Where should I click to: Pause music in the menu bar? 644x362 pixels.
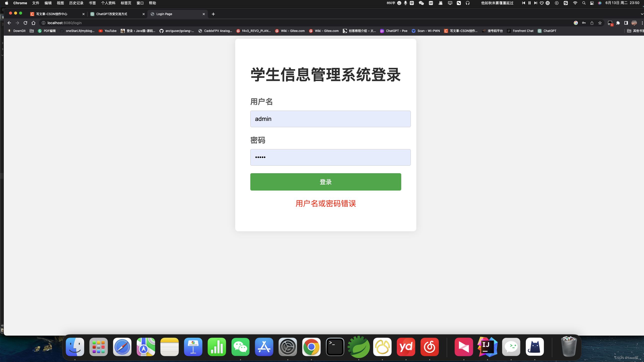[x=530, y=3]
